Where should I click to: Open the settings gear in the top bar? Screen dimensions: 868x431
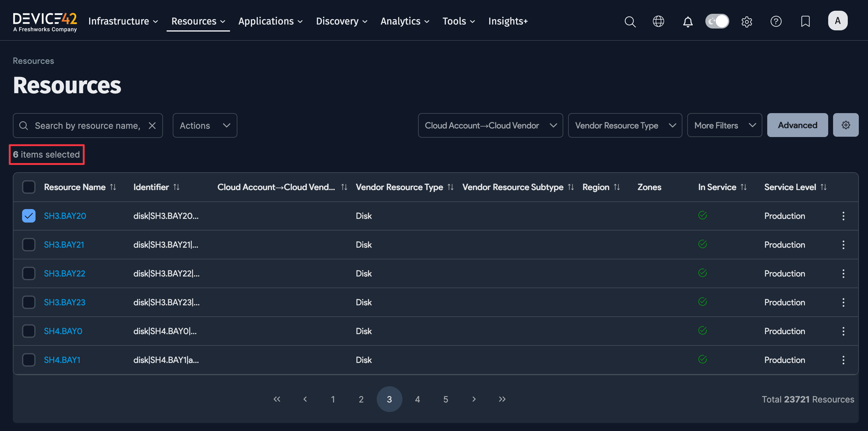tap(747, 21)
